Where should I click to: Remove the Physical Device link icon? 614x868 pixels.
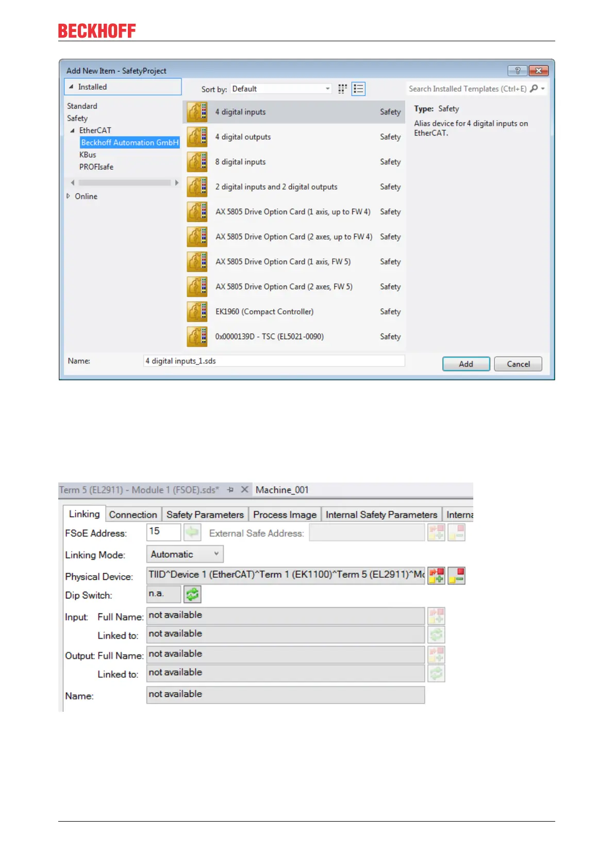pyautogui.click(x=457, y=575)
